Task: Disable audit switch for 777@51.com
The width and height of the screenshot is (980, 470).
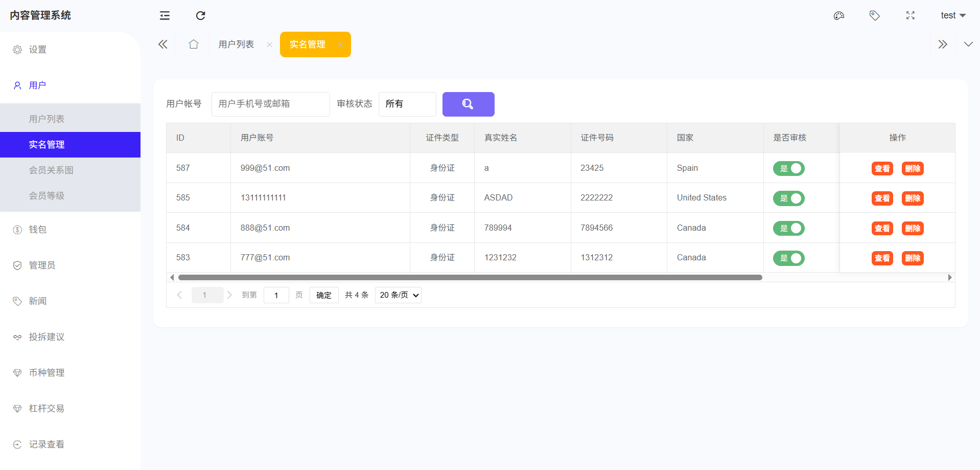Action: click(x=788, y=258)
